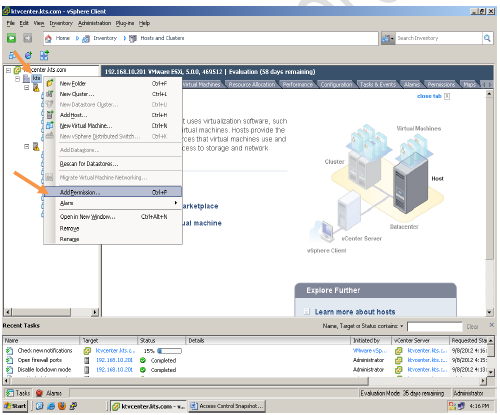Image resolution: width=500 pixels, height=415 pixels.
Task: Click the first host warning icon in the tree
Action: pyautogui.click(x=36, y=88)
